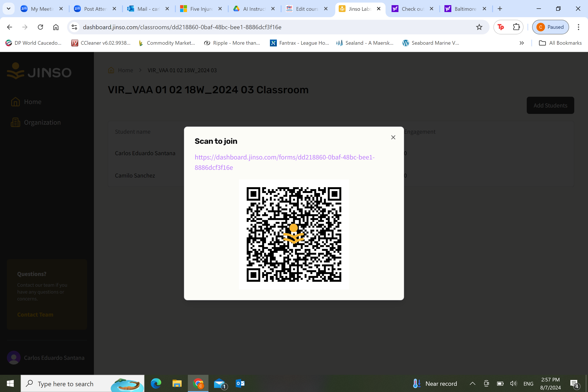This screenshot has height=392, width=588.
Task: Open Windows Start menu
Action: (x=10, y=383)
